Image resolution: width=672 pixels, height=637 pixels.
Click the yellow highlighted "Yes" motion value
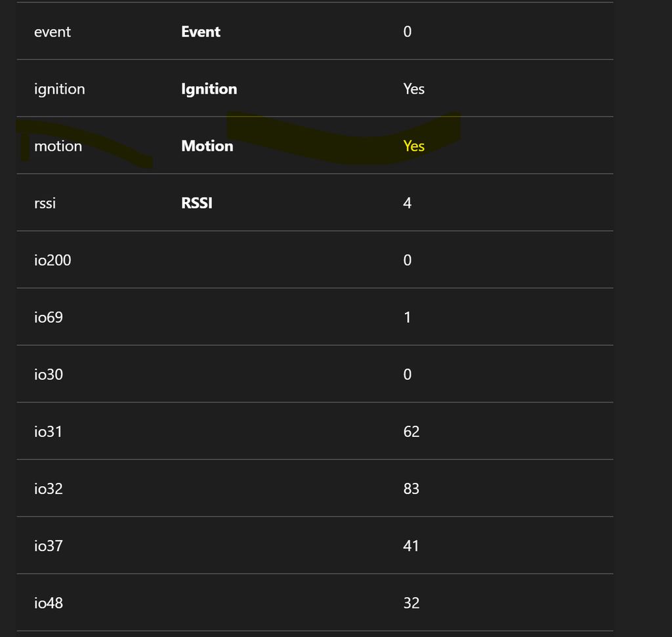[x=414, y=146]
